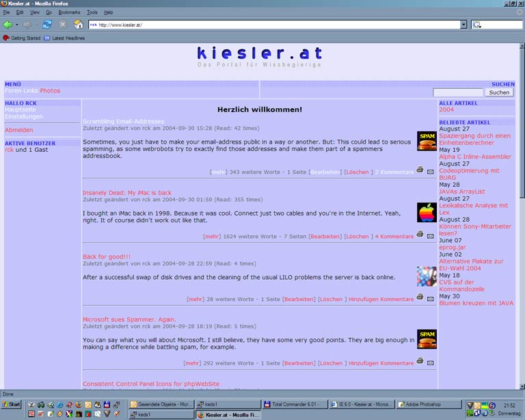Expand the address bar URL history dropdown

click(463, 25)
